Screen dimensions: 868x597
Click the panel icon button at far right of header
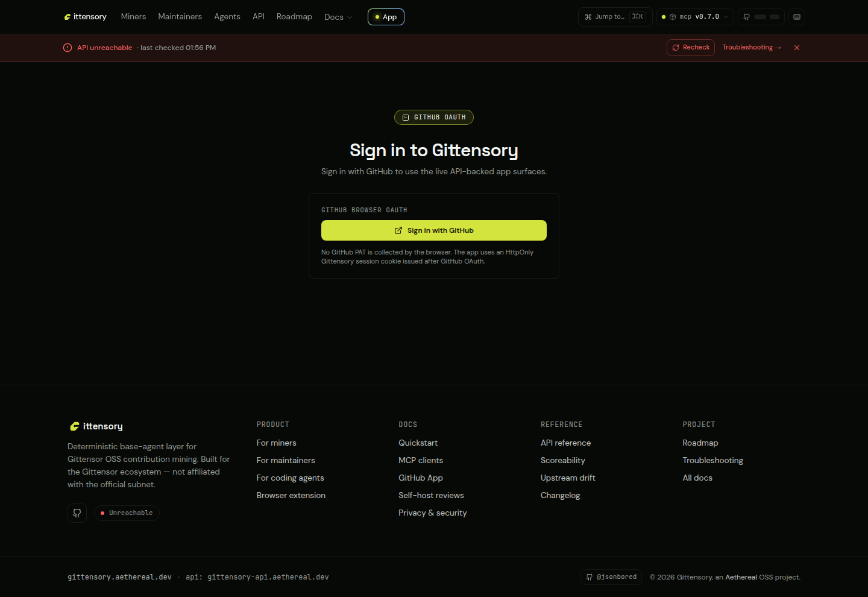pos(797,17)
